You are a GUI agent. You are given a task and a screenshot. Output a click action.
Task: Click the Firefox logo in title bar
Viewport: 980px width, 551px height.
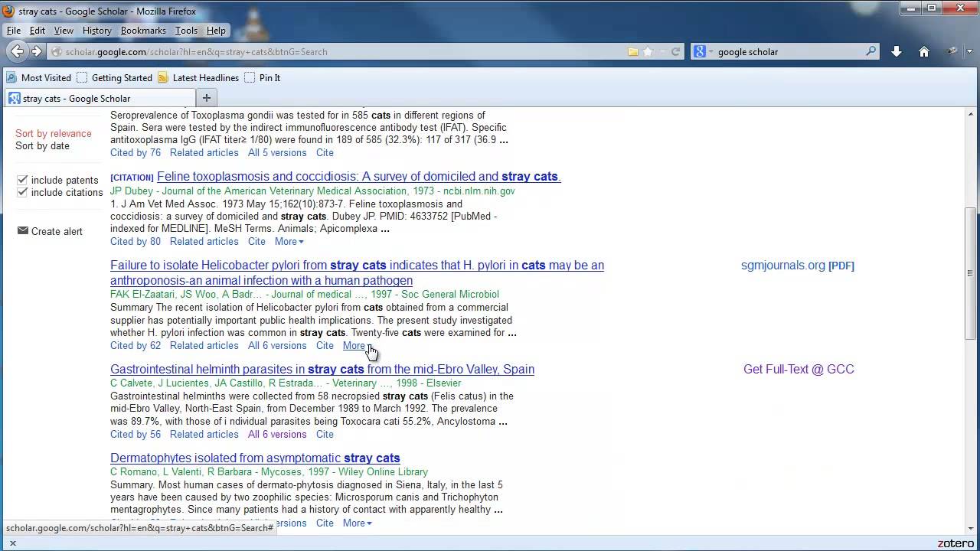[8, 11]
